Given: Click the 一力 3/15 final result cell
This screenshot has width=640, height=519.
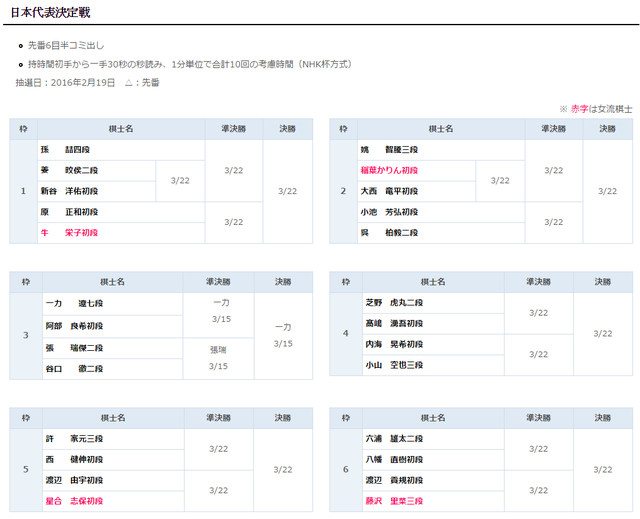Looking at the screenshot, I should [x=284, y=335].
